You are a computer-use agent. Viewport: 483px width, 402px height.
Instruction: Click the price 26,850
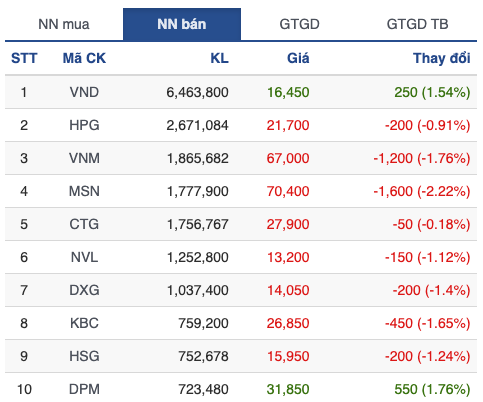288,323
